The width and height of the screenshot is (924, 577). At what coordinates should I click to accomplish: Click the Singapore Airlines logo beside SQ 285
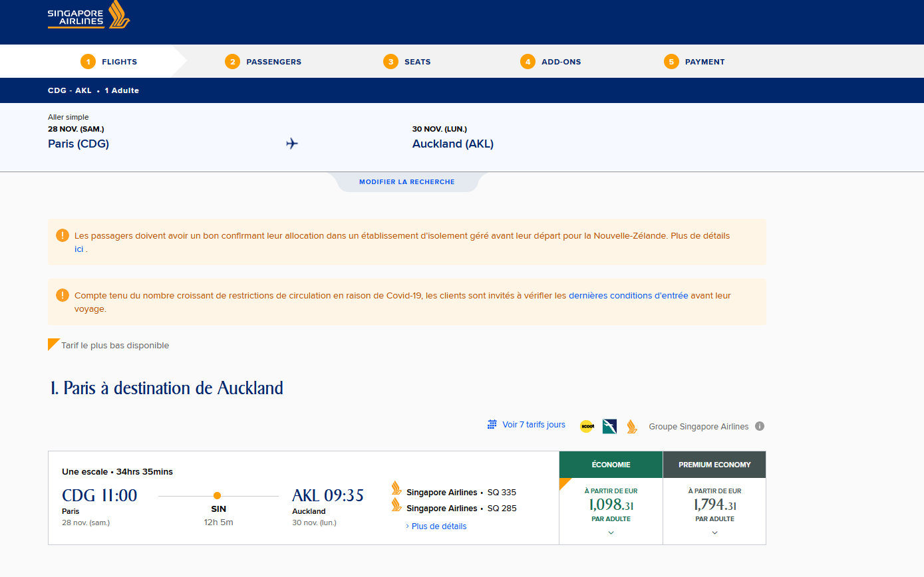[396, 505]
